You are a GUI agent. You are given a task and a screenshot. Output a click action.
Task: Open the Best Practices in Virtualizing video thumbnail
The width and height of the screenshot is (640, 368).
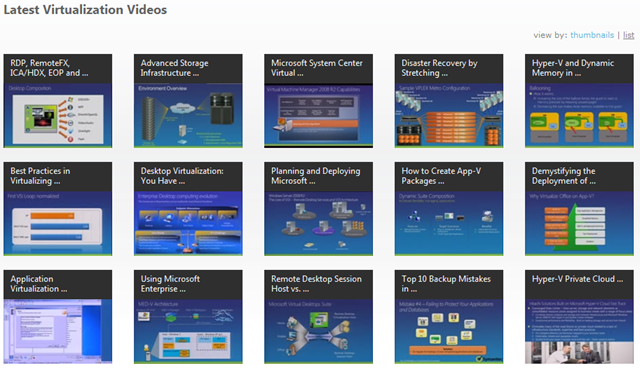[58, 209]
